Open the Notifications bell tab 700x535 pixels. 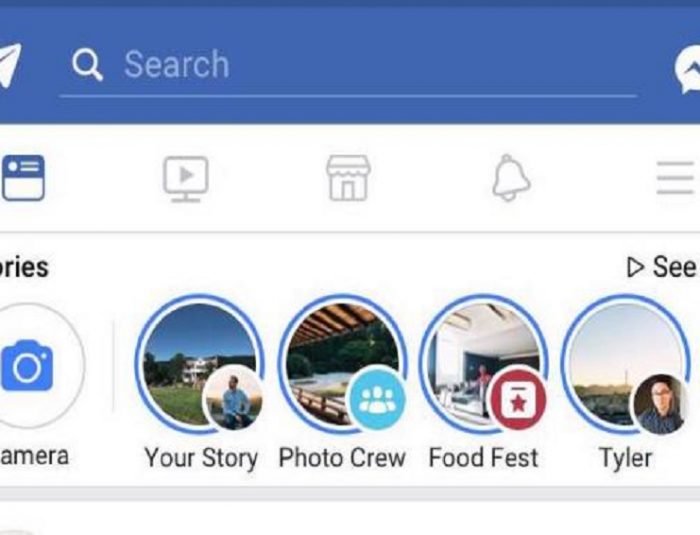coord(510,179)
